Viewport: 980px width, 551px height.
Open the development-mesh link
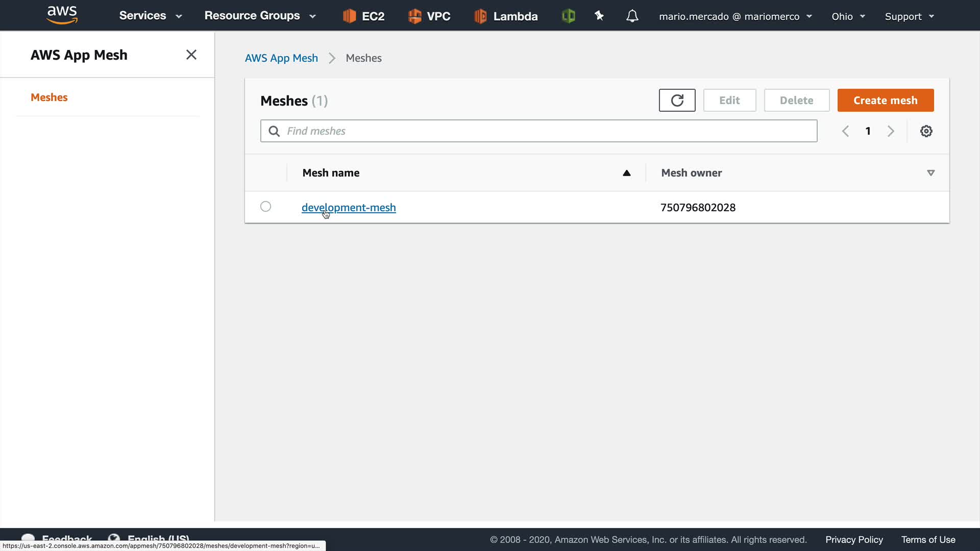(x=349, y=208)
